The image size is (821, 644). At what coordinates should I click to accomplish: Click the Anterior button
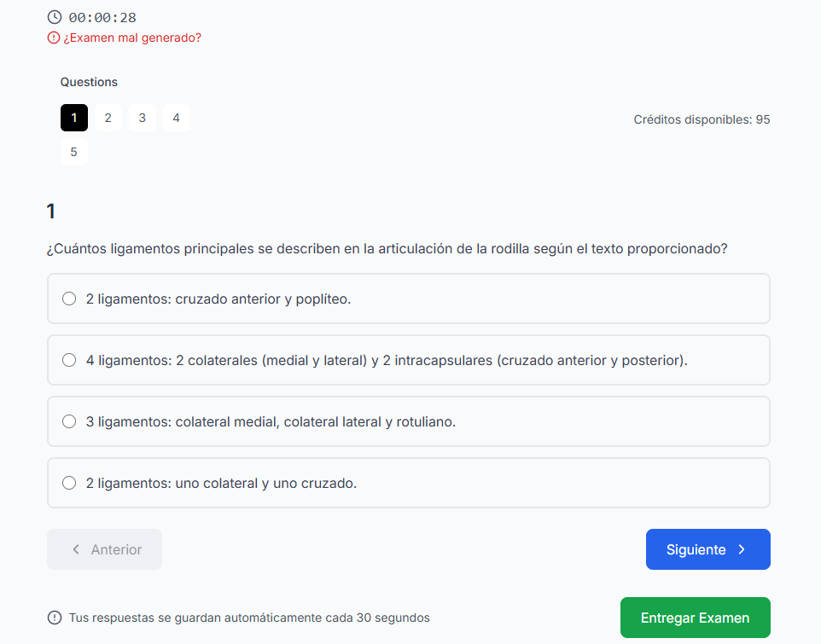104,549
